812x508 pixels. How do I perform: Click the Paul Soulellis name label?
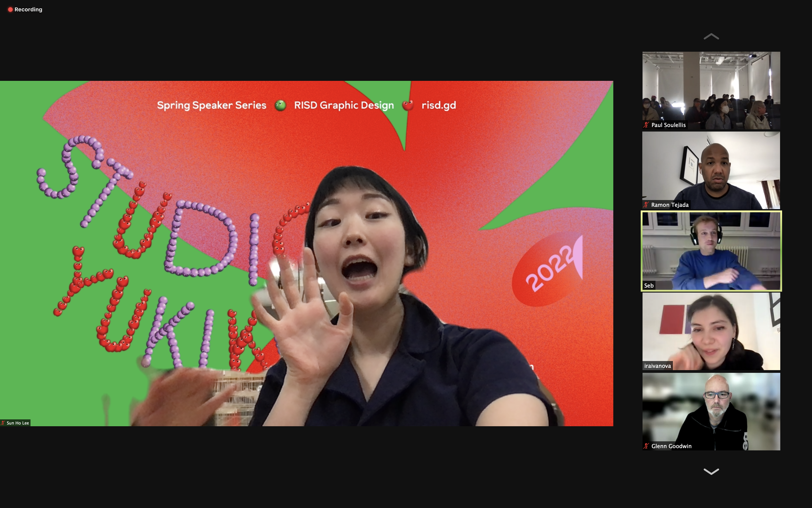[x=668, y=125]
